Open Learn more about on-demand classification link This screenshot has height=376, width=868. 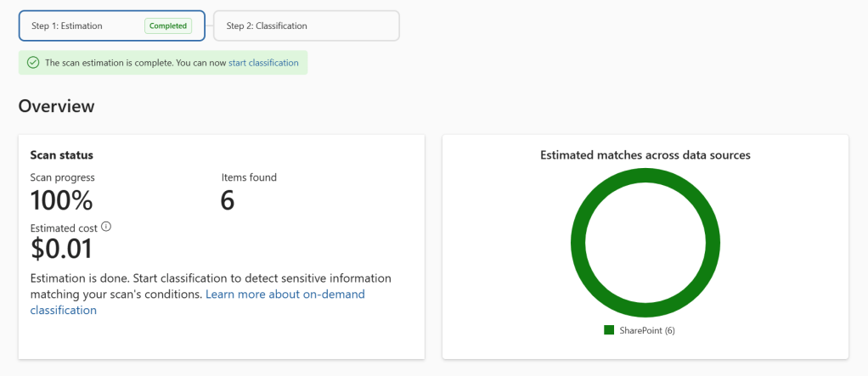pyautogui.click(x=285, y=295)
